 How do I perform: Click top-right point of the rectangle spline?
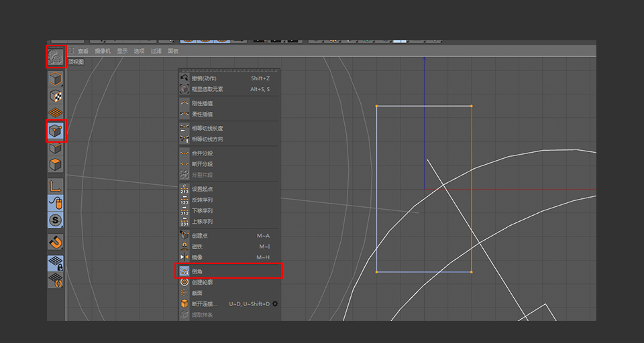(471, 106)
